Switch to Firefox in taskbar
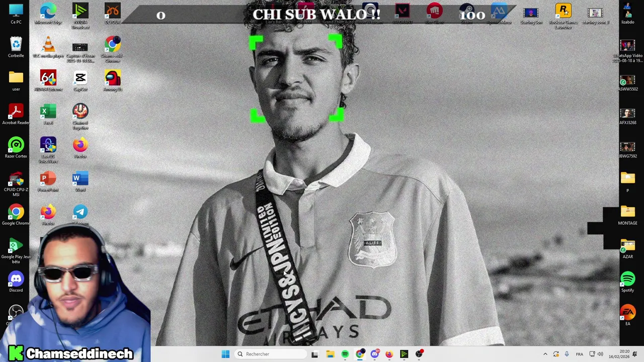This screenshot has height=362, width=644. click(x=389, y=354)
